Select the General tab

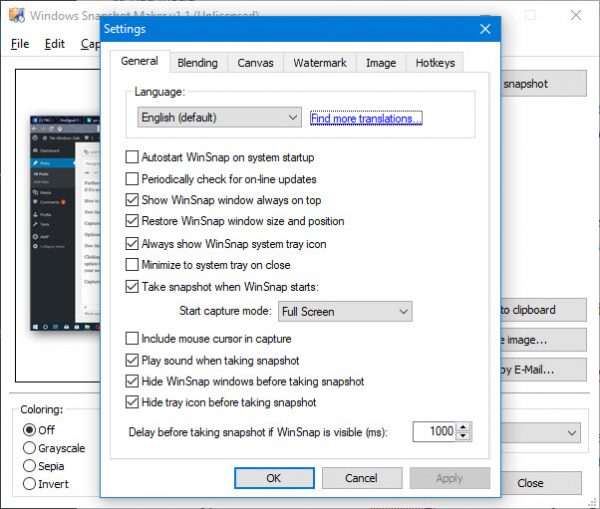(x=140, y=61)
